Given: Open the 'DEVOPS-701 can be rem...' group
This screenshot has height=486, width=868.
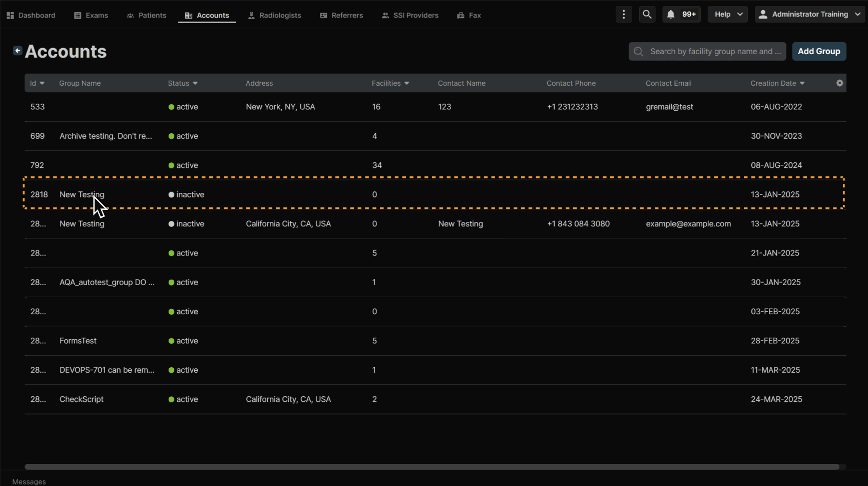Looking at the screenshot, I should (x=436, y=370).
